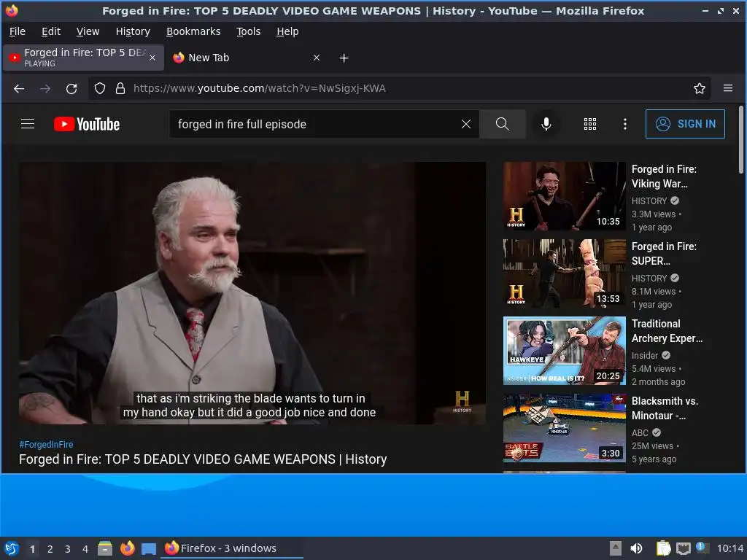Visit ABC channel link
Screen dimensions: 747x560
[640, 432]
